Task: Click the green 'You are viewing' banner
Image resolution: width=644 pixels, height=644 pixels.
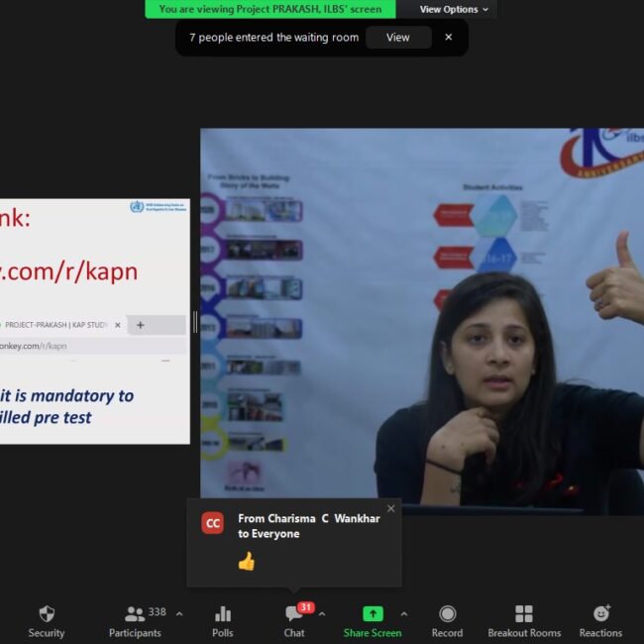Action: (x=269, y=10)
